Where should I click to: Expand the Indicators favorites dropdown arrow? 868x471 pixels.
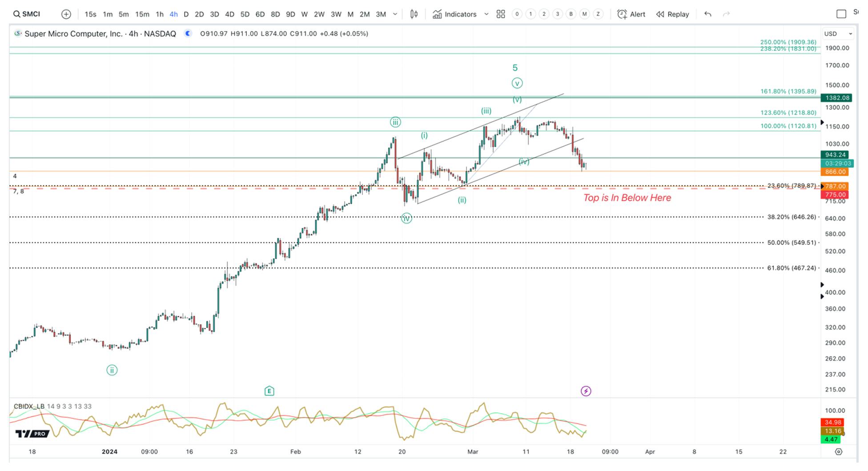486,14
